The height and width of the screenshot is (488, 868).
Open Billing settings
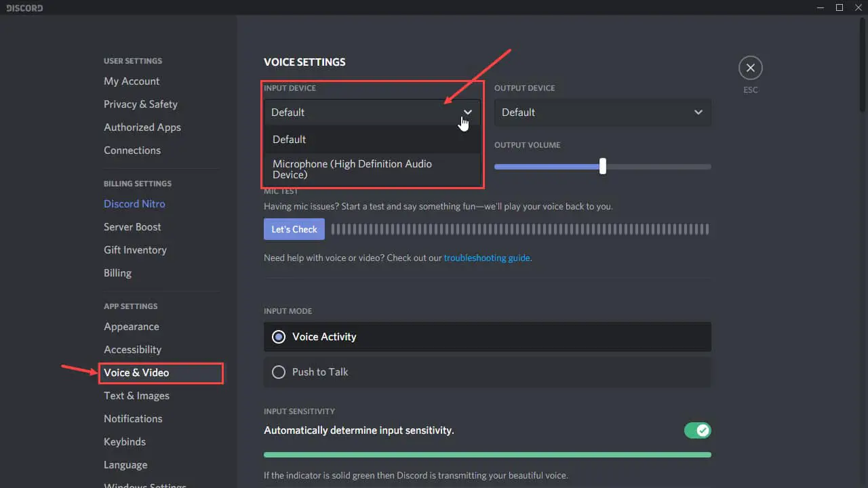pyautogui.click(x=117, y=273)
